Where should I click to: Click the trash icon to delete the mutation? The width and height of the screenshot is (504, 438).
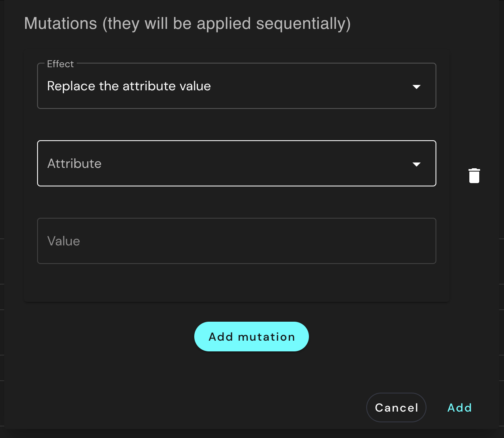coord(474,175)
